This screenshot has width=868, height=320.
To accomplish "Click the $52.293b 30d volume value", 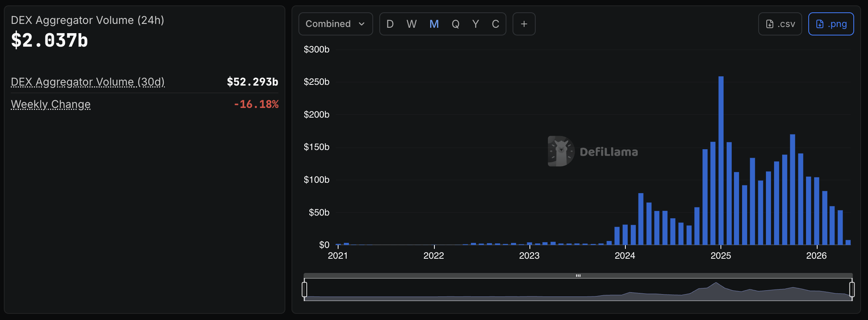I will (x=253, y=82).
